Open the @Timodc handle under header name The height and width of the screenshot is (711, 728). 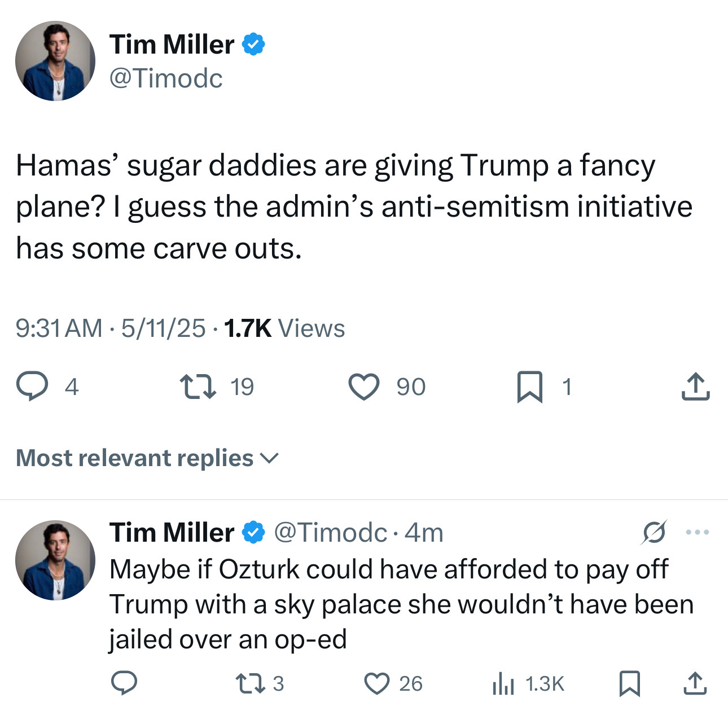point(166,78)
